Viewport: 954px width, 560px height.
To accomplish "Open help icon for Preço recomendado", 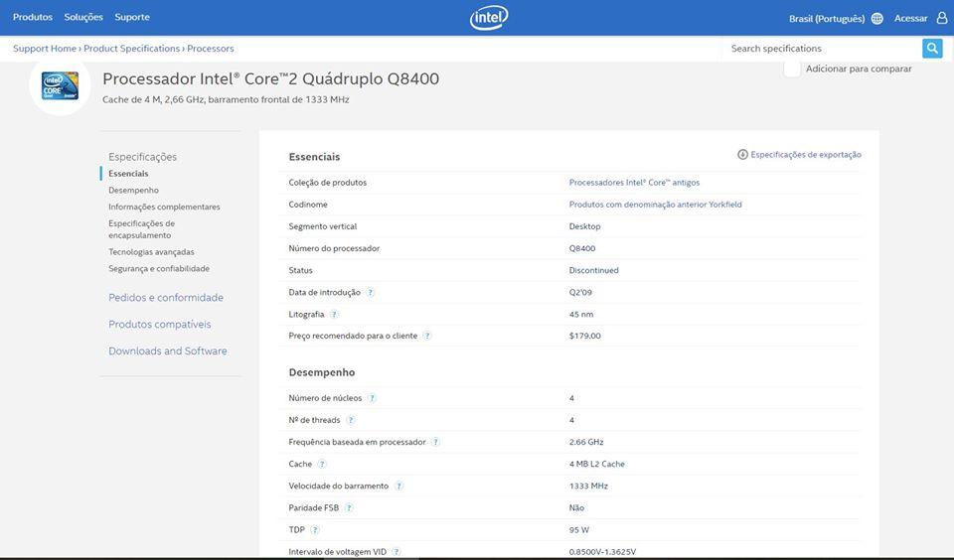I will click(427, 336).
